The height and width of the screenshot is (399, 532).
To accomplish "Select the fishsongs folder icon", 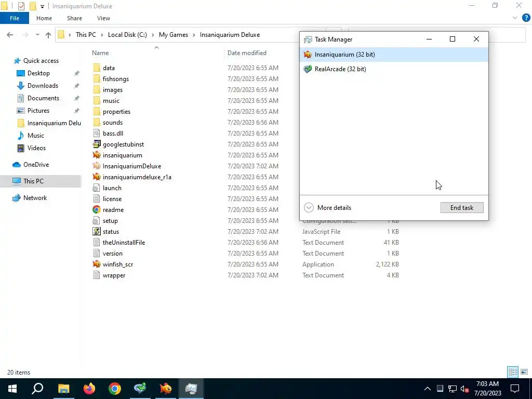I will click(97, 79).
